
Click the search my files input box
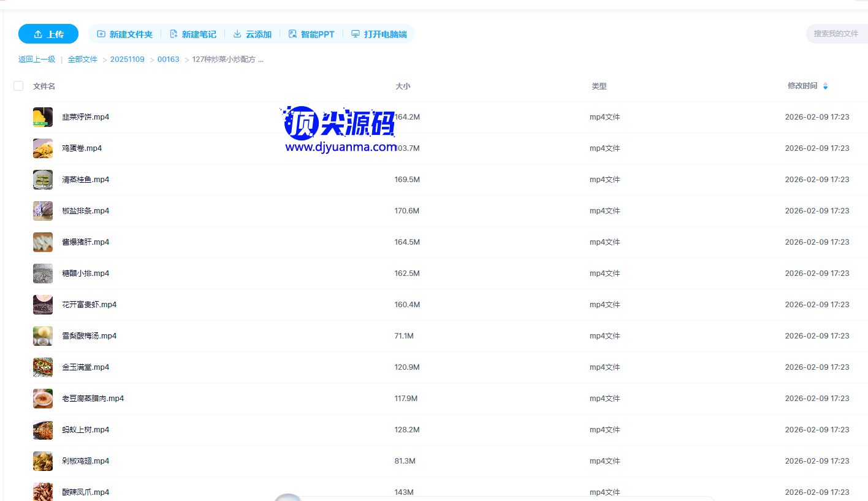click(836, 34)
